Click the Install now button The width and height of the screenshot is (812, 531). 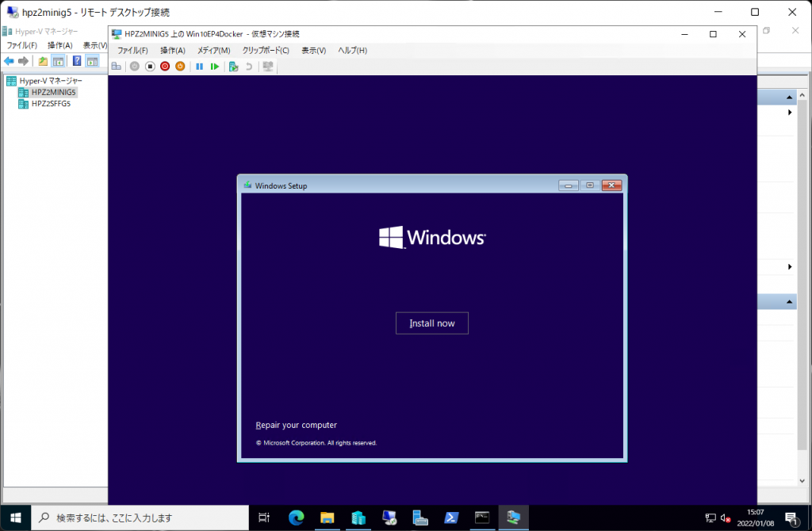point(432,323)
